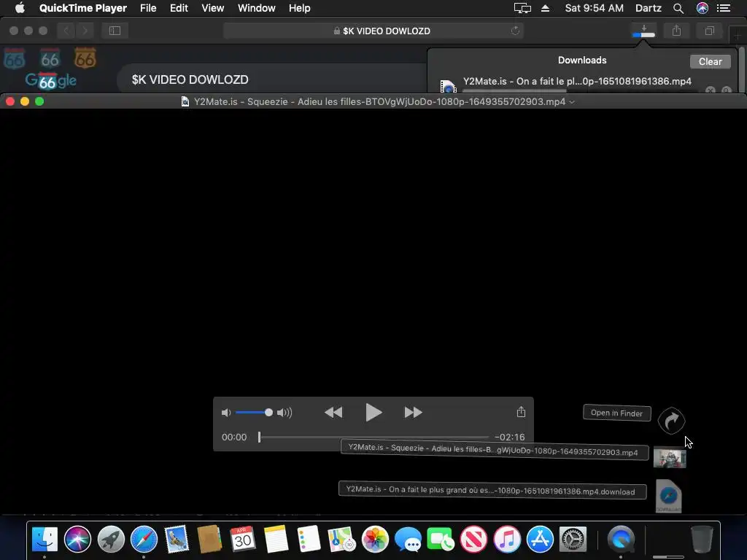Click the Google 66 logo on the page
The height and width of the screenshot is (560, 747).
point(50,80)
